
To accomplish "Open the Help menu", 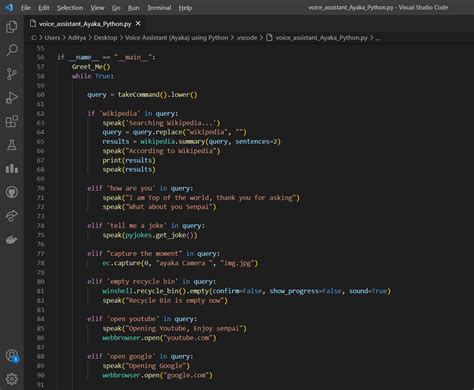I will [185, 8].
